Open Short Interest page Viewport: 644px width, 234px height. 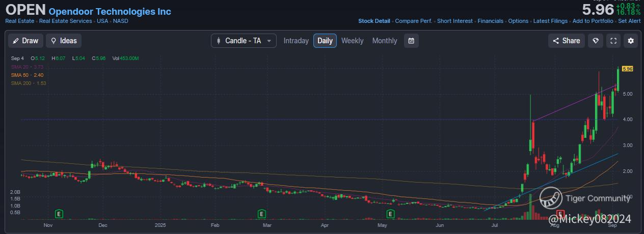455,21
